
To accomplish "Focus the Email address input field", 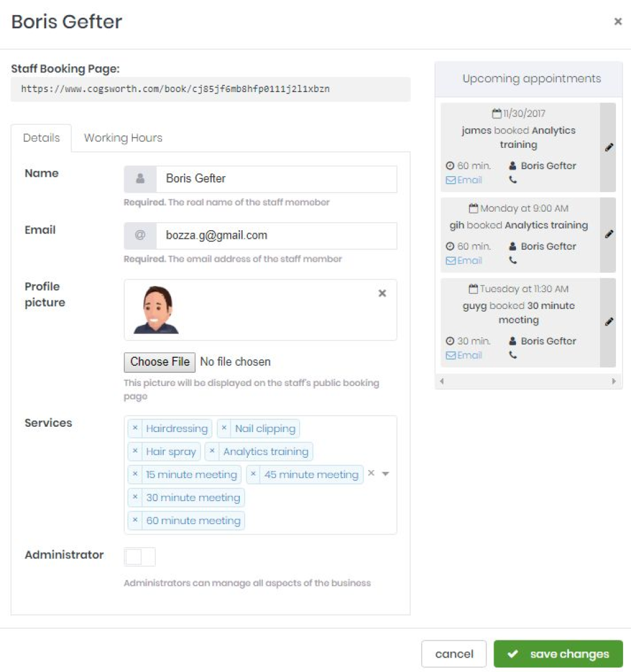I will [276, 235].
